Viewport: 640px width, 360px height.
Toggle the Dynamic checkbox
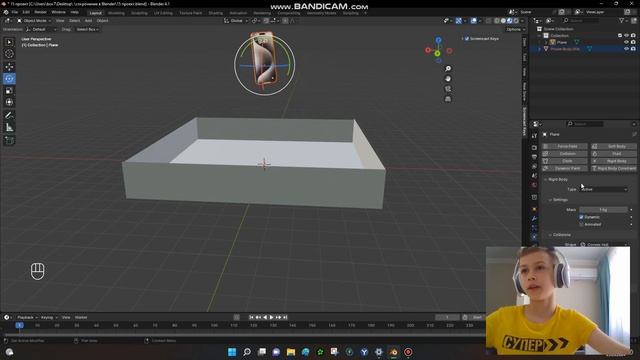[x=581, y=217]
